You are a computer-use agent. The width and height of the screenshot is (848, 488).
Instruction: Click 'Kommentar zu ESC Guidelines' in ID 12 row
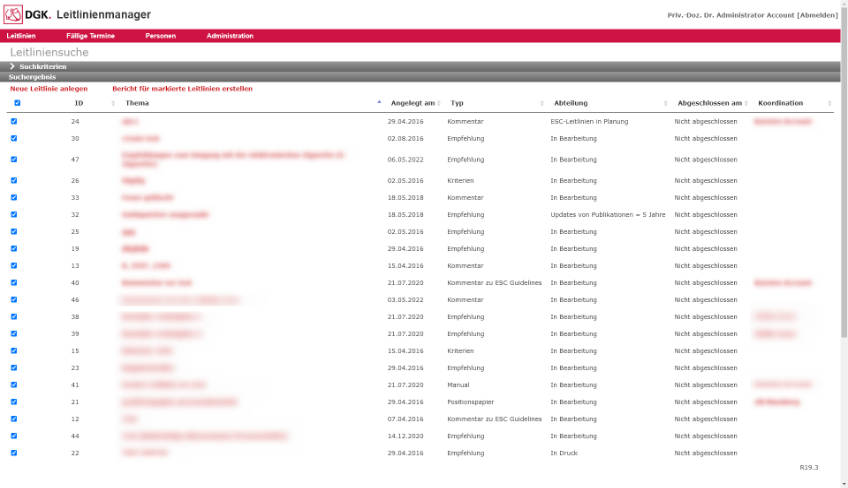pos(494,419)
